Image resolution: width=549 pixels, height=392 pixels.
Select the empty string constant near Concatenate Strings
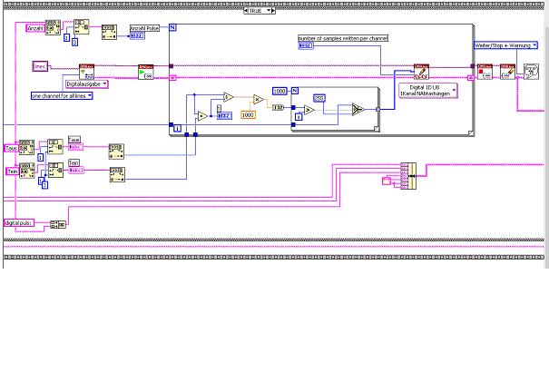387,181
